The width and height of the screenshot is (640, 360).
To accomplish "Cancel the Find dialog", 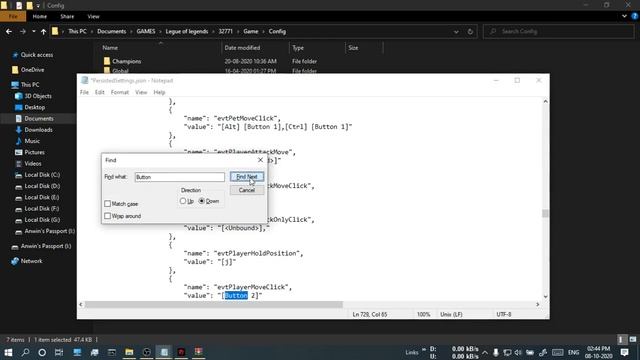I will click(x=247, y=190).
